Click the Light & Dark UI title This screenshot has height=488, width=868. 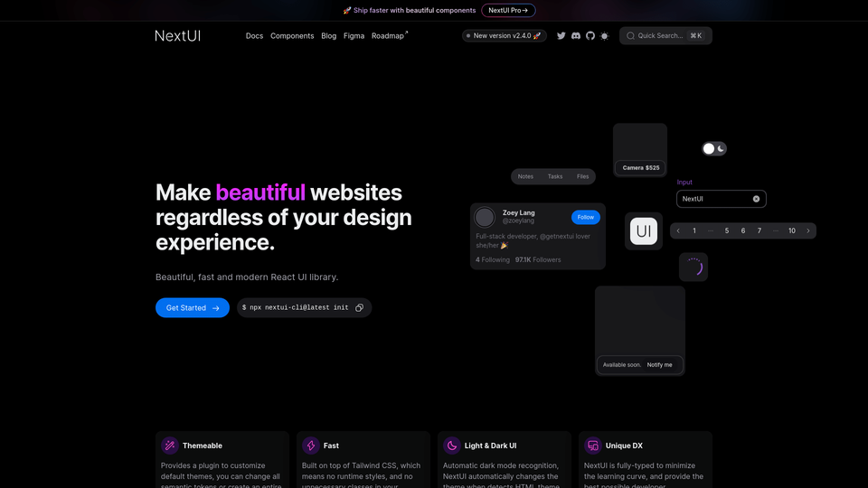490,446
